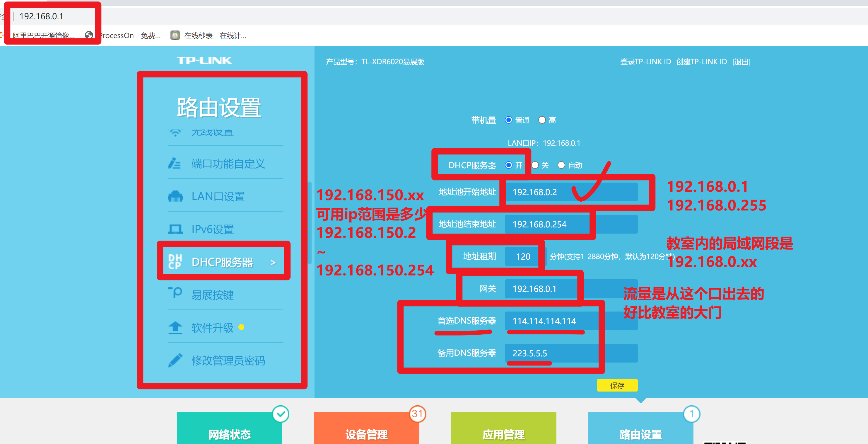Set DHCP server to 自动

click(x=561, y=165)
